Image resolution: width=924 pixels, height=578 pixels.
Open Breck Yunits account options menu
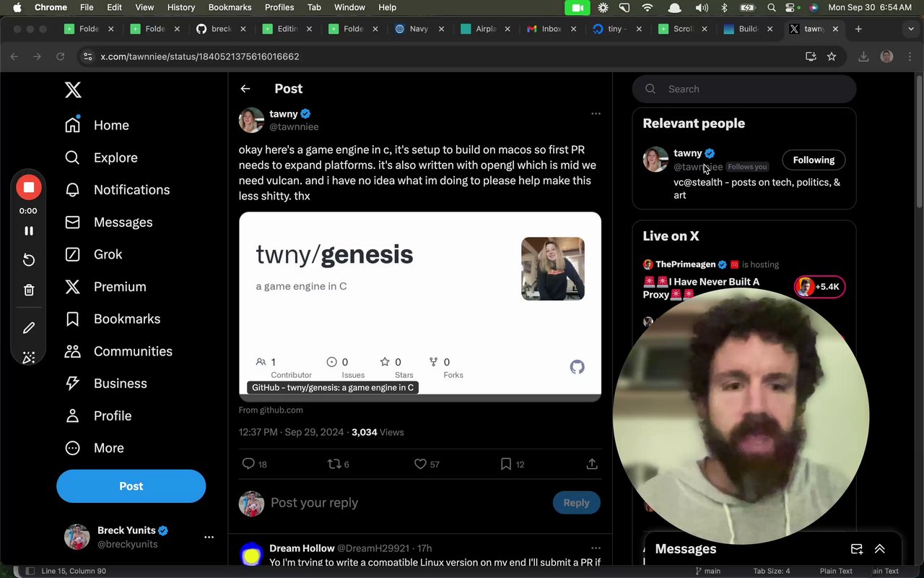pyautogui.click(x=209, y=537)
